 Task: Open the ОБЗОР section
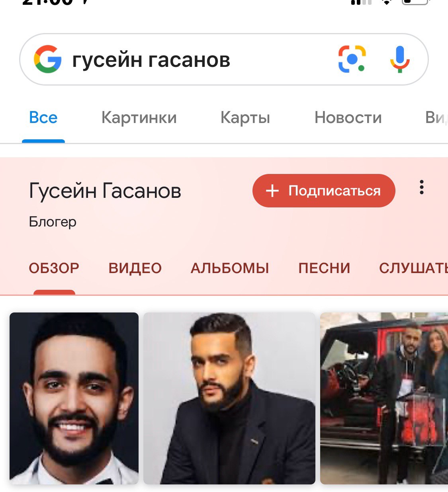tap(54, 268)
